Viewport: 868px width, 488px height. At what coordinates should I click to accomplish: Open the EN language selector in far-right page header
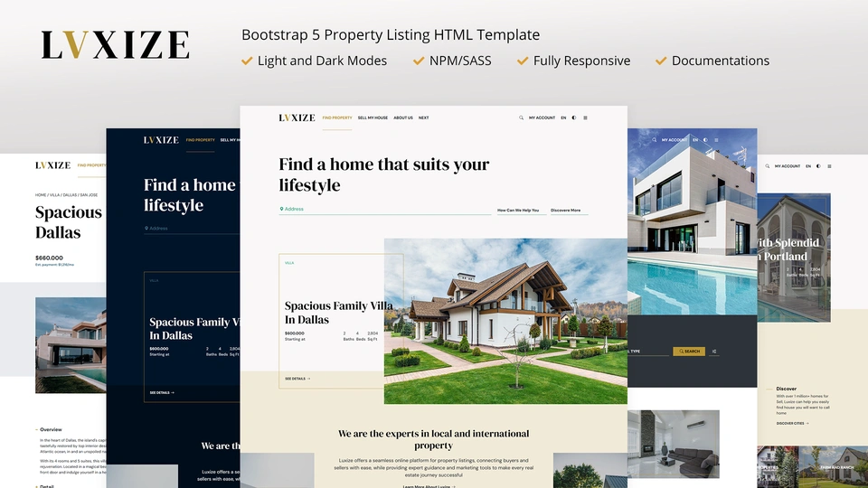[808, 166]
